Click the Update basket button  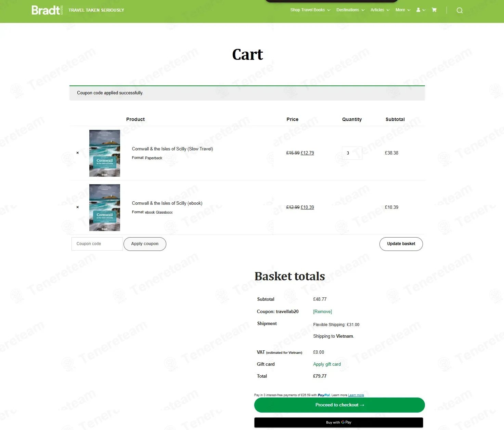(x=401, y=244)
